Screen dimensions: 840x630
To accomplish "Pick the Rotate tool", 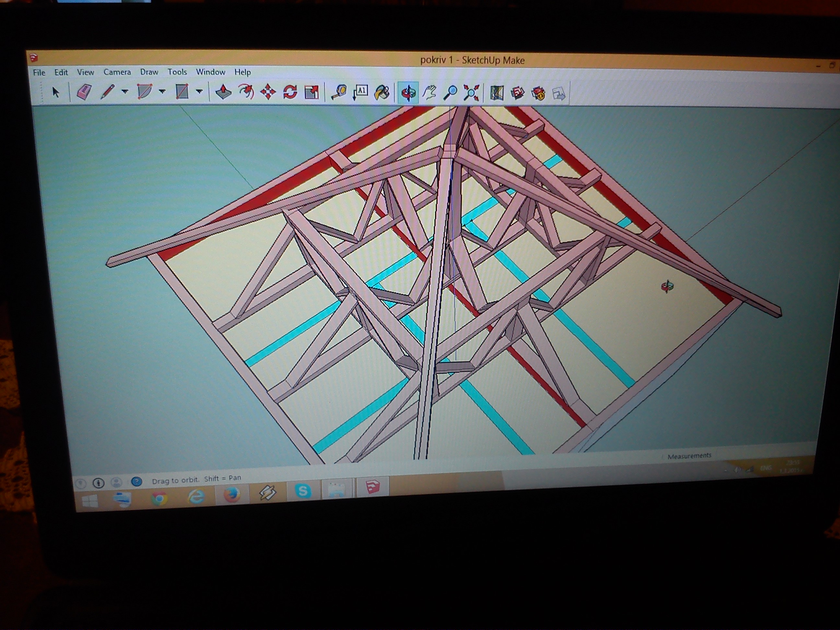I will click(x=290, y=92).
